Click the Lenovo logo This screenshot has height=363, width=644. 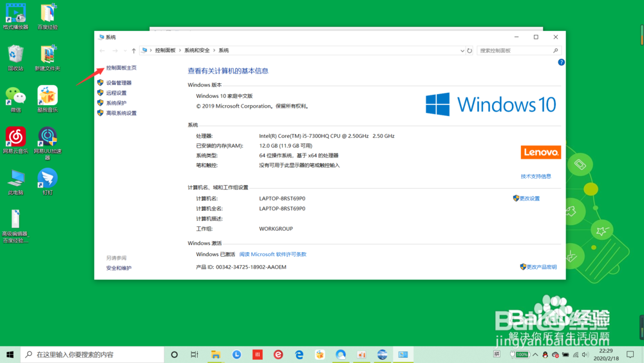pyautogui.click(x=540, y=152)
